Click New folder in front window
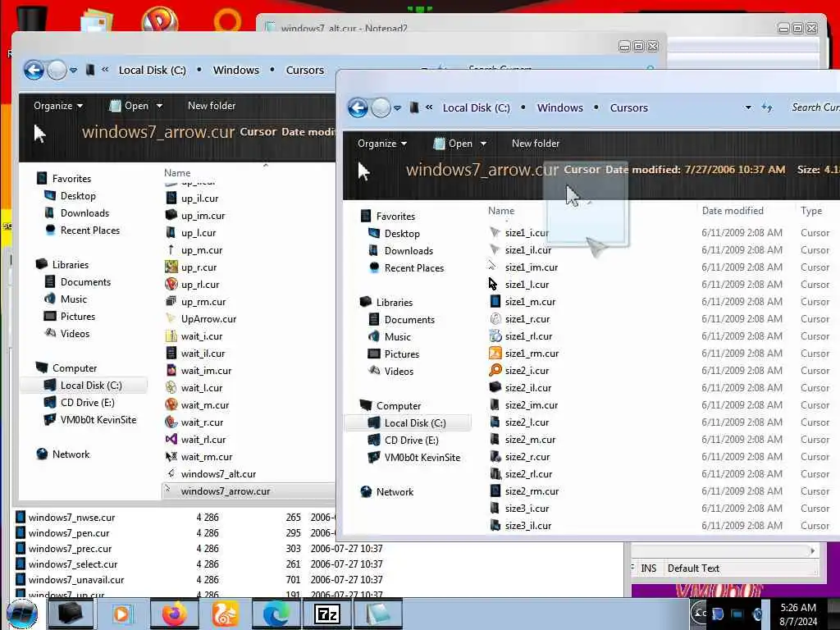This screenshot has width=840, height=630. [535, 144]
